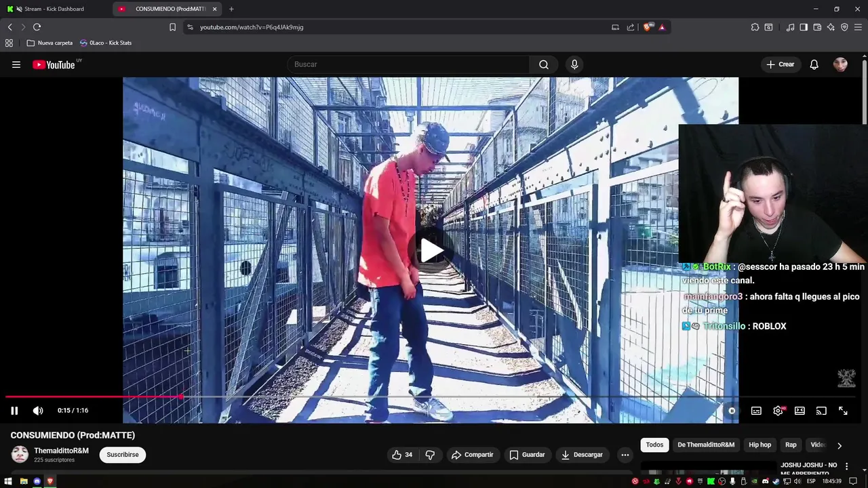Switch to the Stream - Kick Dashboard tab
Screen dimensions: 868x488
tap(54, 9)
